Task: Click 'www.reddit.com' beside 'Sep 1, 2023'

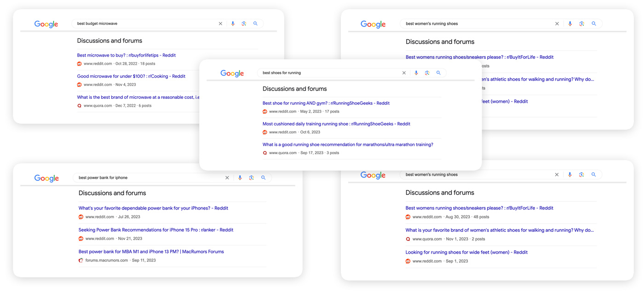Action: tap(427, 261)
